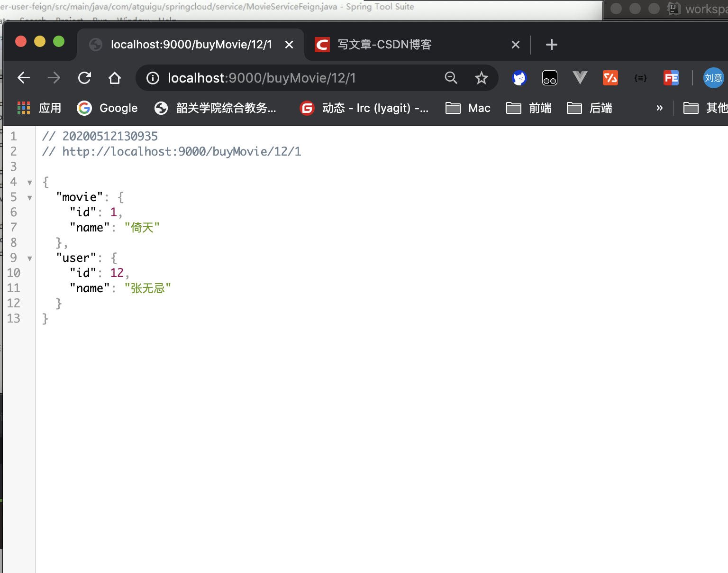Image resolution: width=728 pixels, height=573 pixels.
Task: Reload the current page
Action: point(84,78)
